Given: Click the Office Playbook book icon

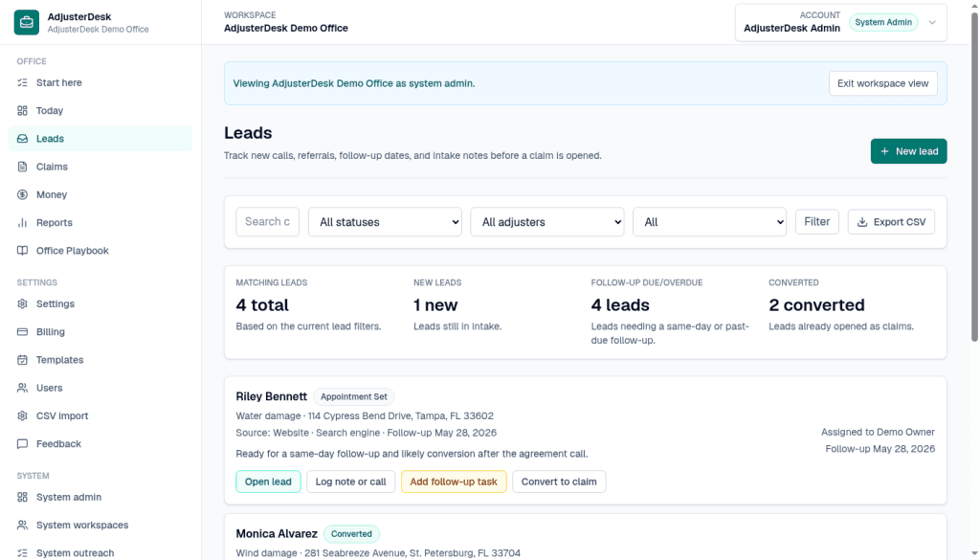Looking at the screenshot, I should [x=23, y=251].
